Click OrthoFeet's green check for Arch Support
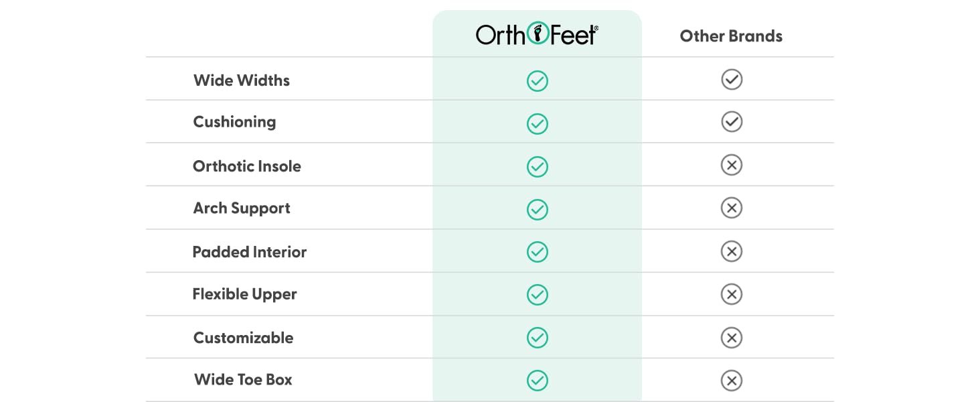980x402 pixels. [x=537, y=210]
